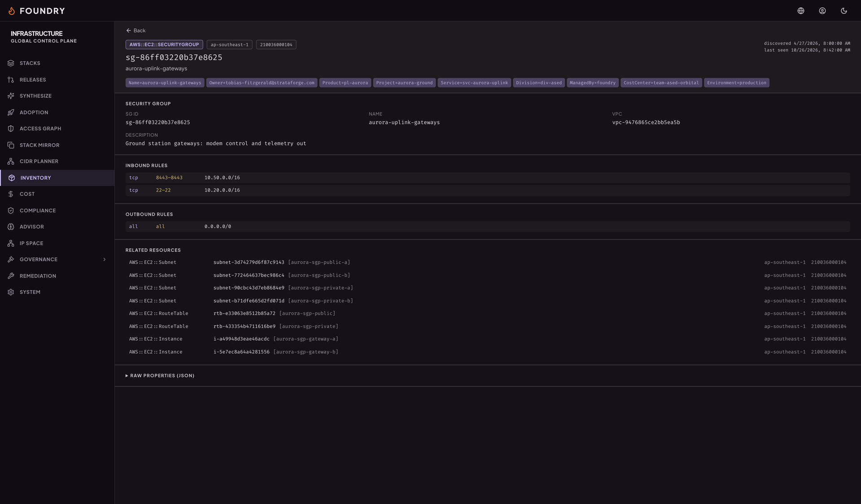Open subnet-772464637bec986c4 related resource
The image size is (861, 504).
point(488,276)
